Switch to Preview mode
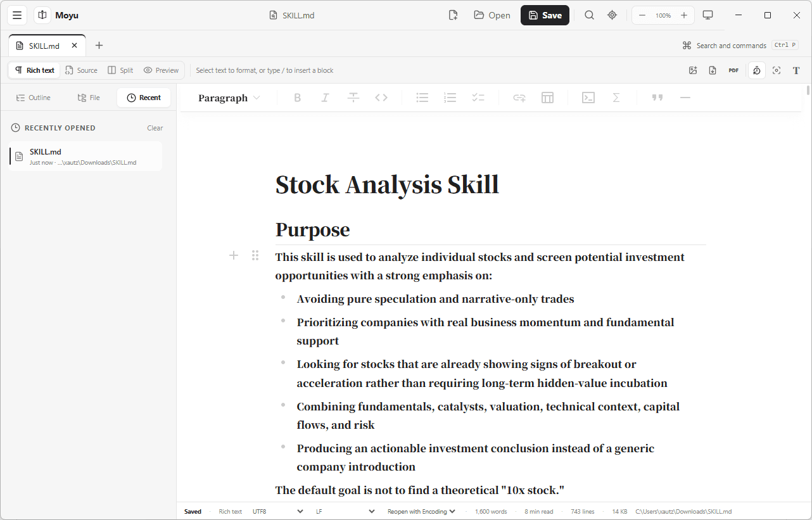 tap(161, 70)
